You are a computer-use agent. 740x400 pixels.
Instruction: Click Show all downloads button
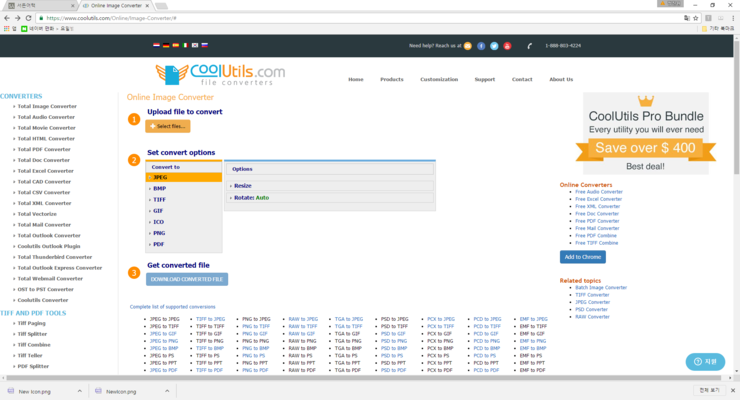709,390
